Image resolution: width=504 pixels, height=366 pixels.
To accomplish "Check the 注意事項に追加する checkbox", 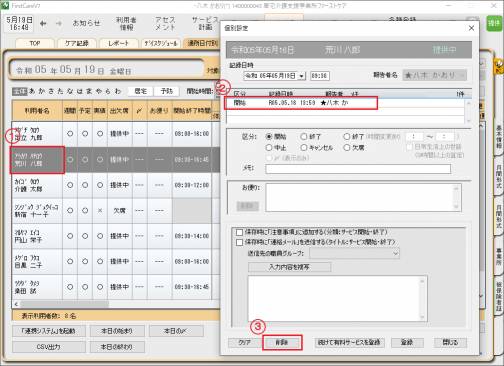I will [x=239, y=232].
